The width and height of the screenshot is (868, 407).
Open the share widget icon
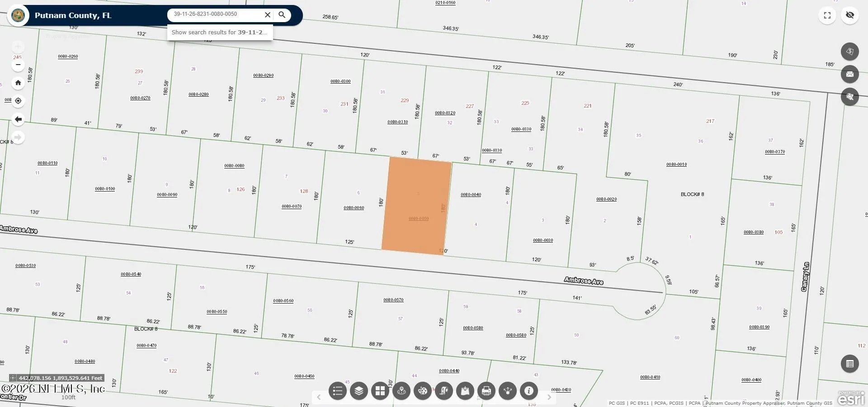click(508, 391)
